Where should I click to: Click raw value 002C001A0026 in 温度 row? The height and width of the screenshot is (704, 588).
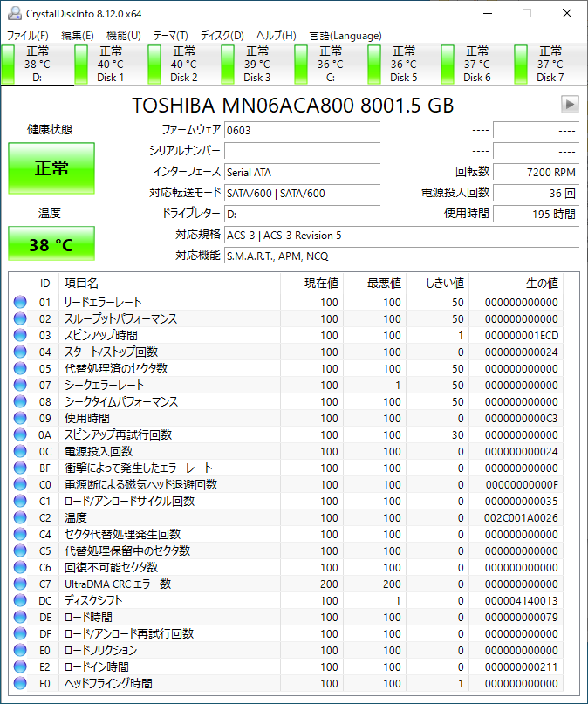[521, 517]
